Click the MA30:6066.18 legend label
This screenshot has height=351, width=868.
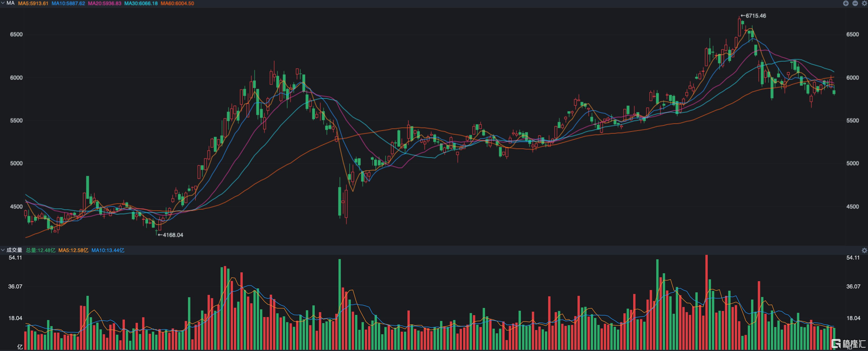pos(141,3)
